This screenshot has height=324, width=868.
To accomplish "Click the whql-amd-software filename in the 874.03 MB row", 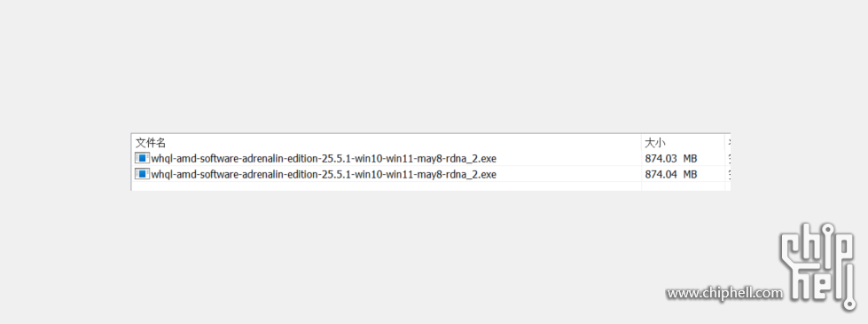I will click(324, 158).
